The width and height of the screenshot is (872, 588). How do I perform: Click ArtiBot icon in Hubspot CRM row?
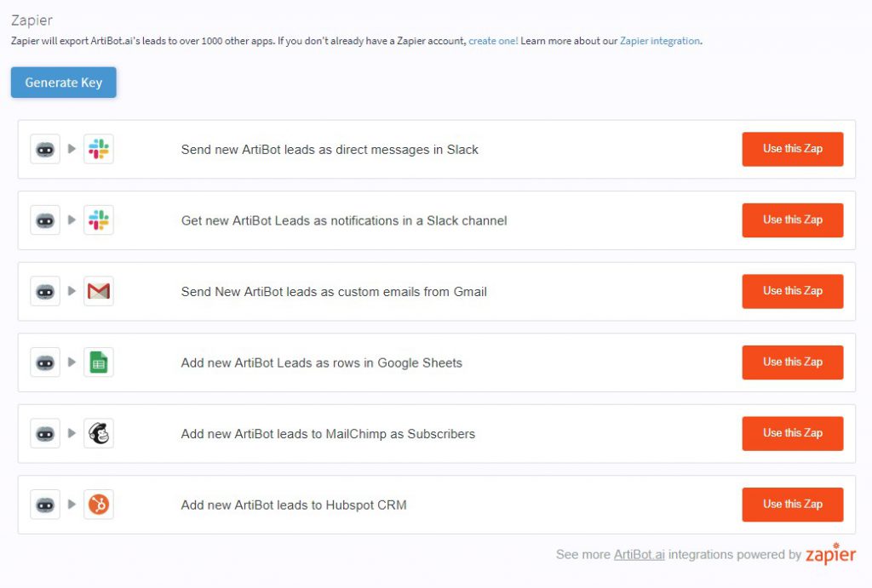tap(45, 505)
